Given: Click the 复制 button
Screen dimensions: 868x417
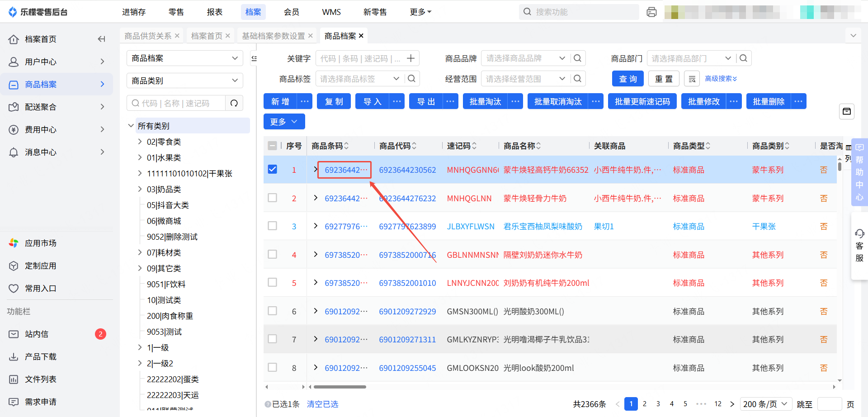Looking at the screenshot, I should pyautogui.click(x=334, y=101).
